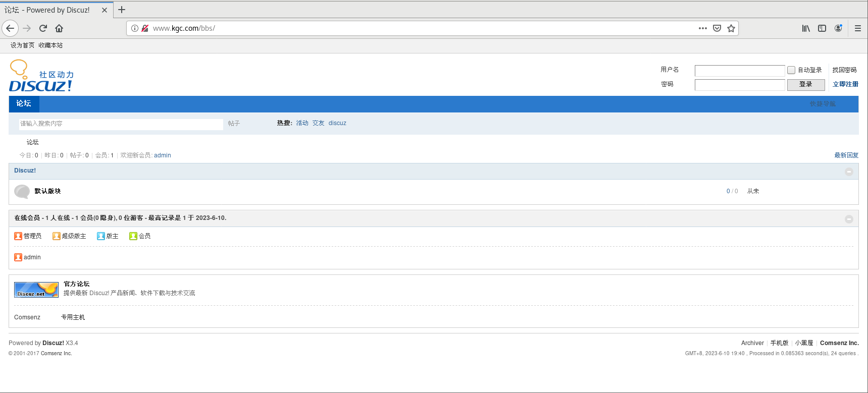Open new member admin profile link
The width and height of the screenshot is (868, 393).
coord(163,155)
